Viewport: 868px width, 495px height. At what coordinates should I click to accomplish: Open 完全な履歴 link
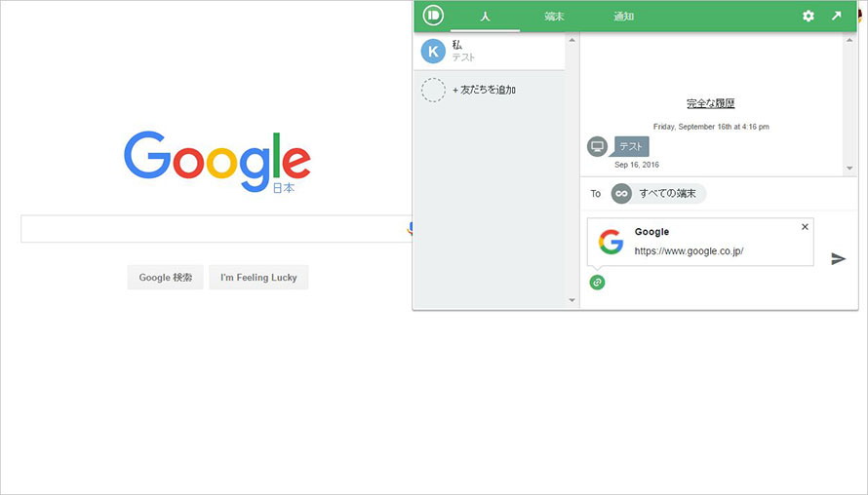coord(711,103)
